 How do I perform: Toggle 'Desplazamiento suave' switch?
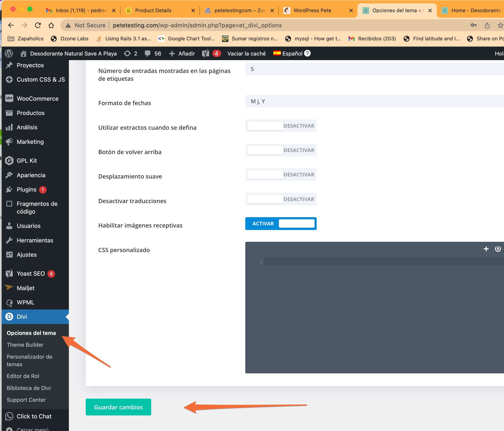281,175
